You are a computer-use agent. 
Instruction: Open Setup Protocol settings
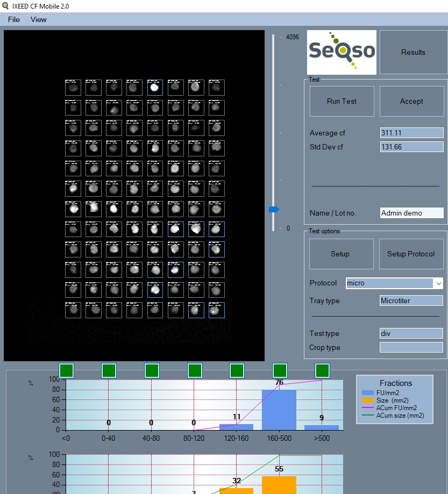[x=411, y=253]
